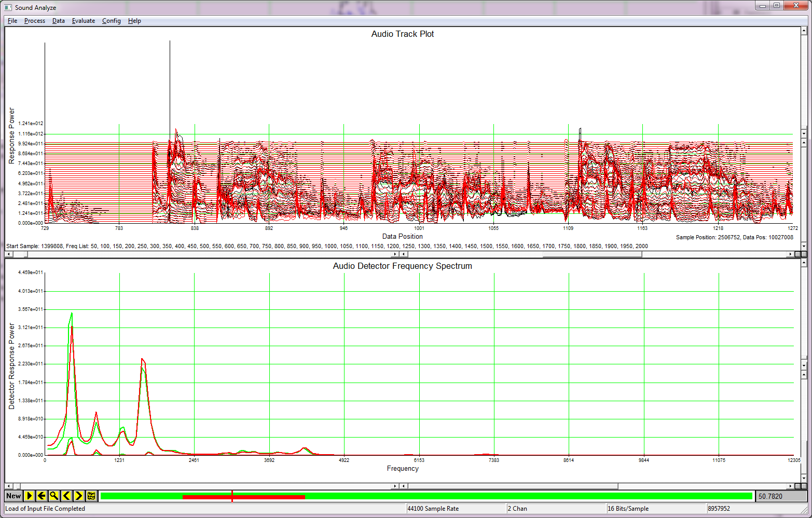Click the right chevron step-forward icon
This screenshot has width=812, height=518.
(79, 496)
